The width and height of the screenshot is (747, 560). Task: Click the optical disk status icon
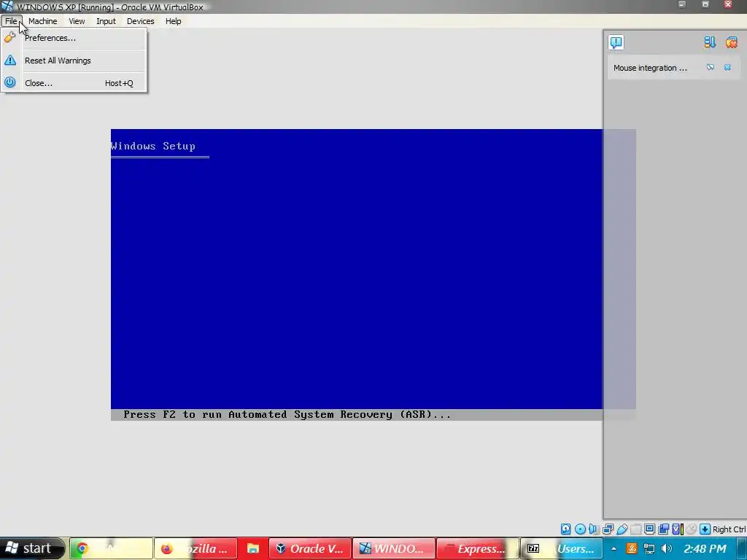(580, 529)
